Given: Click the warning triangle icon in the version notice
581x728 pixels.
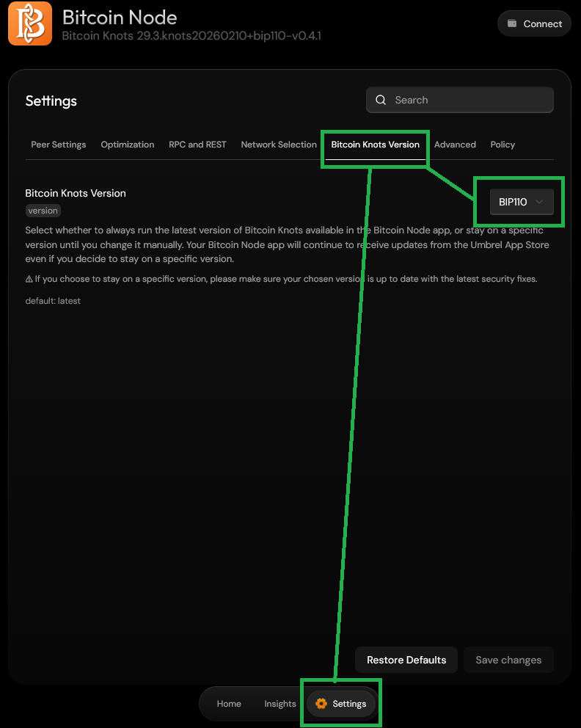Looking at the screenshot, I should 30,278.
